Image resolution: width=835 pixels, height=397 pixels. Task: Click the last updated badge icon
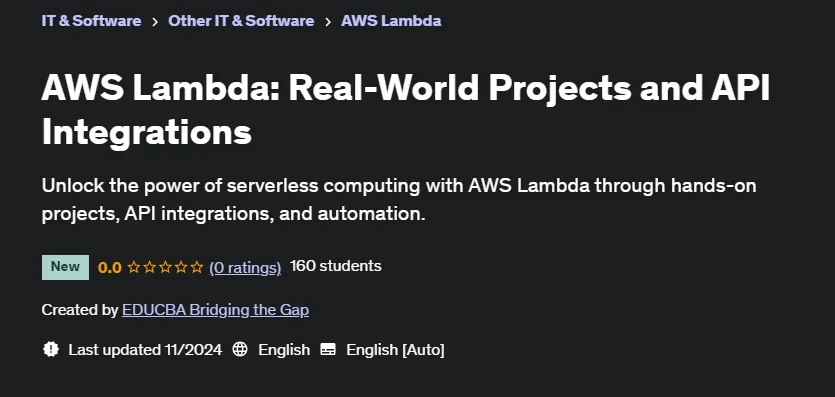tap(51, 350)
